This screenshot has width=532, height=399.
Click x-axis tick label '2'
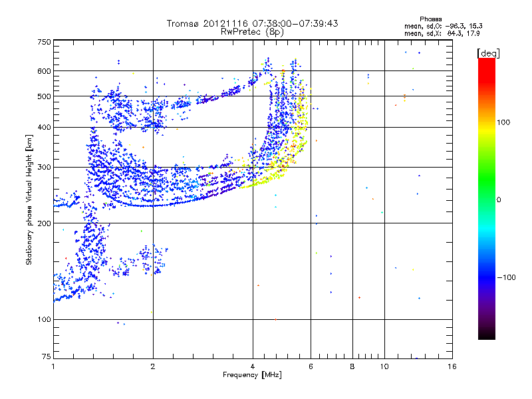[x=153, y=366]
